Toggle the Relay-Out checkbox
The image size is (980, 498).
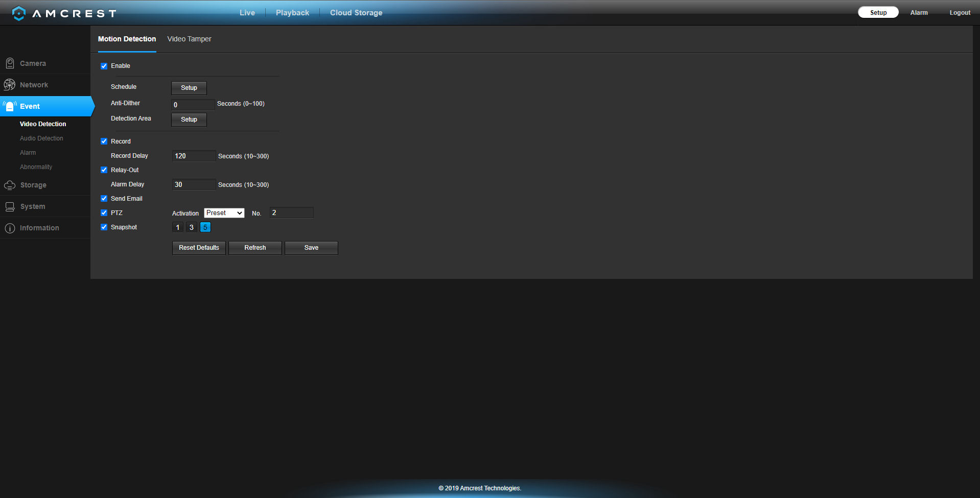(x=104, y=170)
